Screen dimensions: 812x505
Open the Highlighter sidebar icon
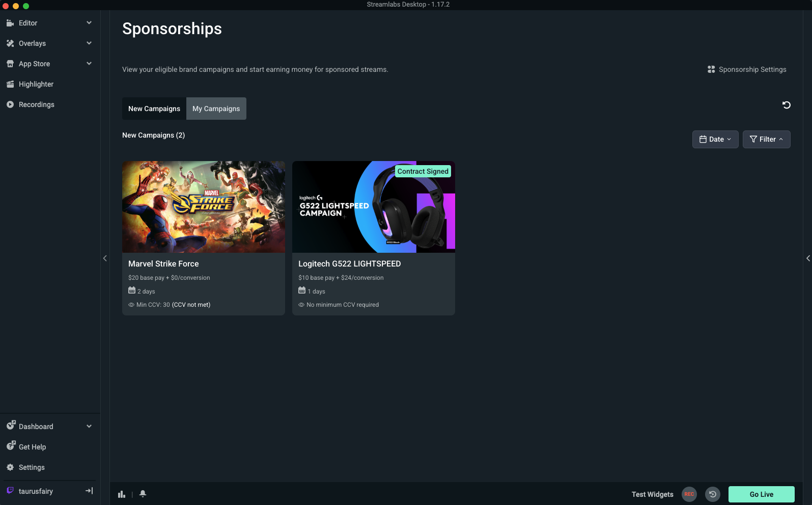tap(10, 84)
